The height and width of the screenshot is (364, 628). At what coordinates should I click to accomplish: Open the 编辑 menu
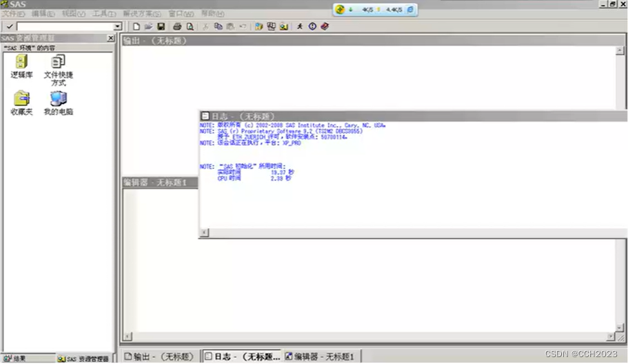click(x=43, y=14)
